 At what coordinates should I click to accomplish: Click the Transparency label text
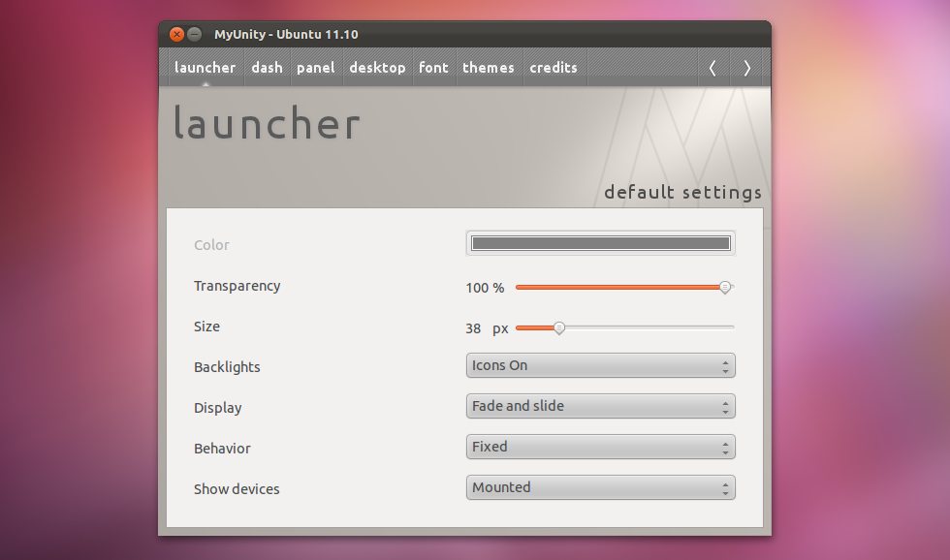click(x=237, y=287)
